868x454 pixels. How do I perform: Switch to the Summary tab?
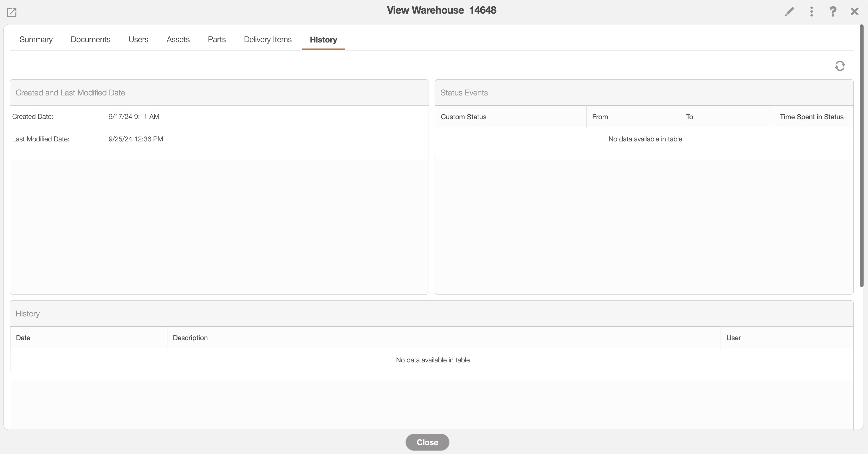[x=36, y=39]
